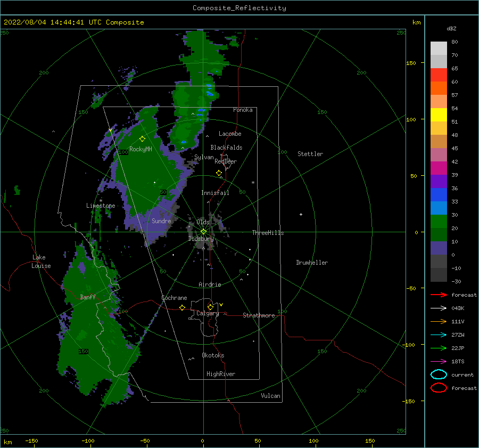Click the Okotoks label

[x=213, y=355]
